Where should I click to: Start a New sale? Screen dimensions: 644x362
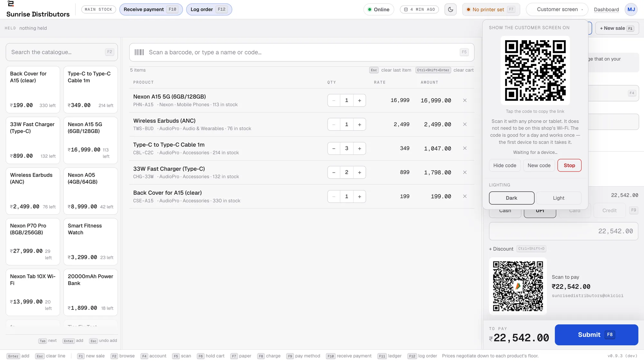[617, 28]
